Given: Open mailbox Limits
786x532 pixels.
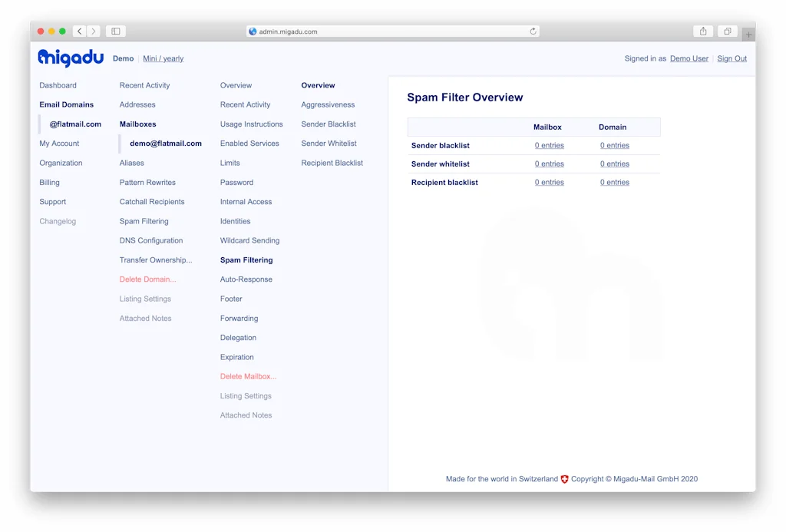Looking at the screenshot, I should (x=230, y=163).
